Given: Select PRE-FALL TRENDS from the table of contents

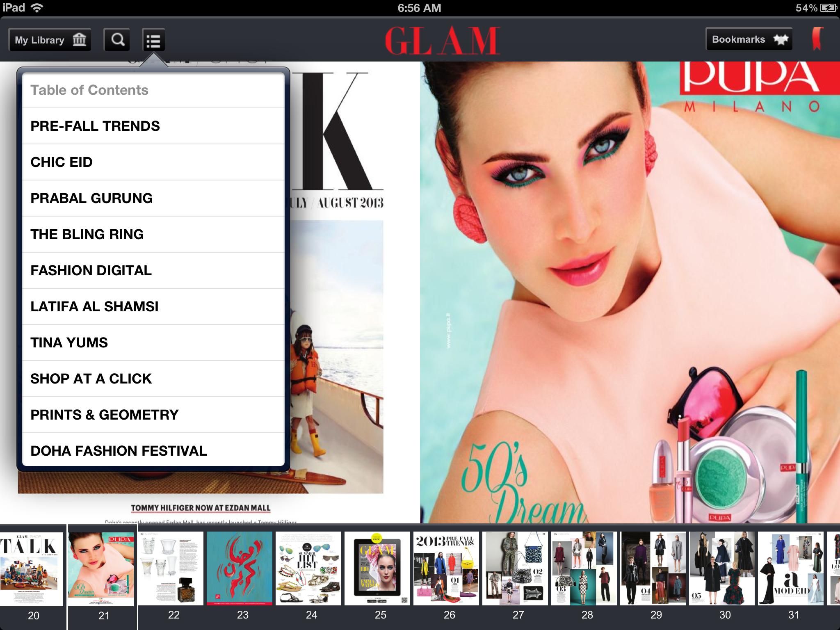Looking at the screenshot, I should point(95,126).
